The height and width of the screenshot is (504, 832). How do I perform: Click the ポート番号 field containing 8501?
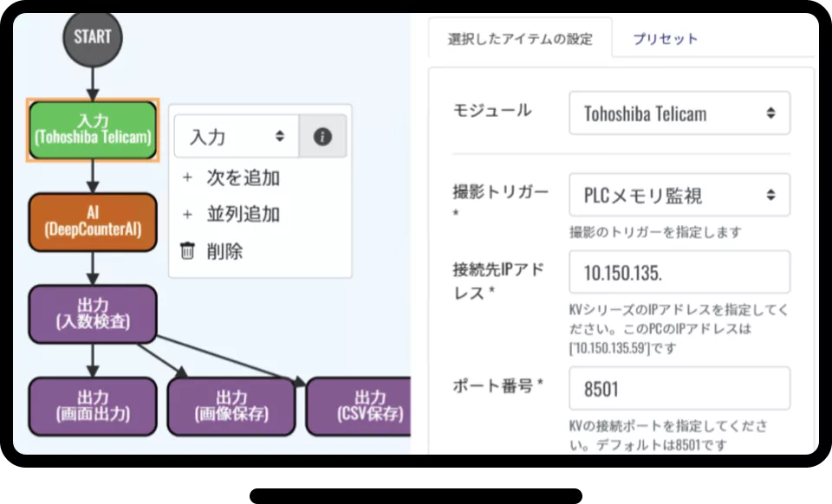point(679,389)
